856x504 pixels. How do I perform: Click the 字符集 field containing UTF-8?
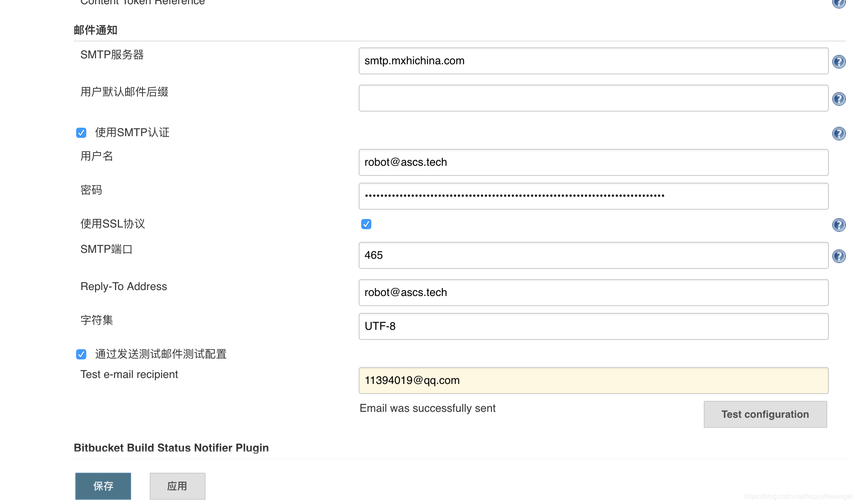(593, 326)
